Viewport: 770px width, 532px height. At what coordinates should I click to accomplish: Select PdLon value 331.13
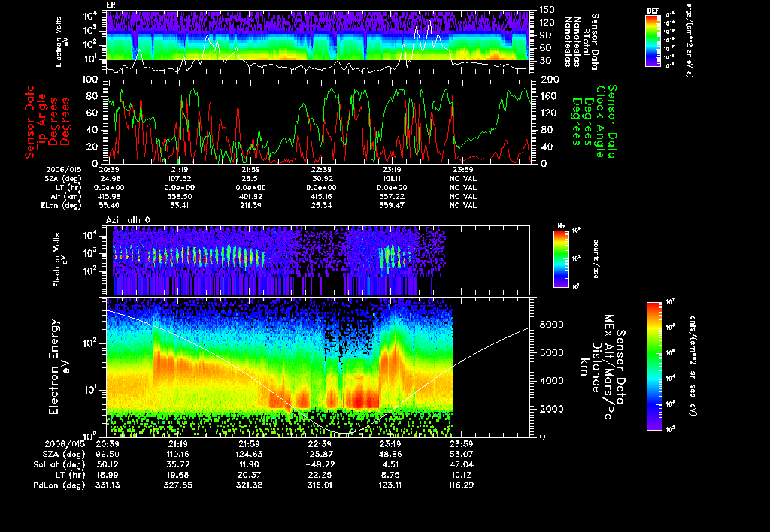pyautogui.click(x=108, y=485)
